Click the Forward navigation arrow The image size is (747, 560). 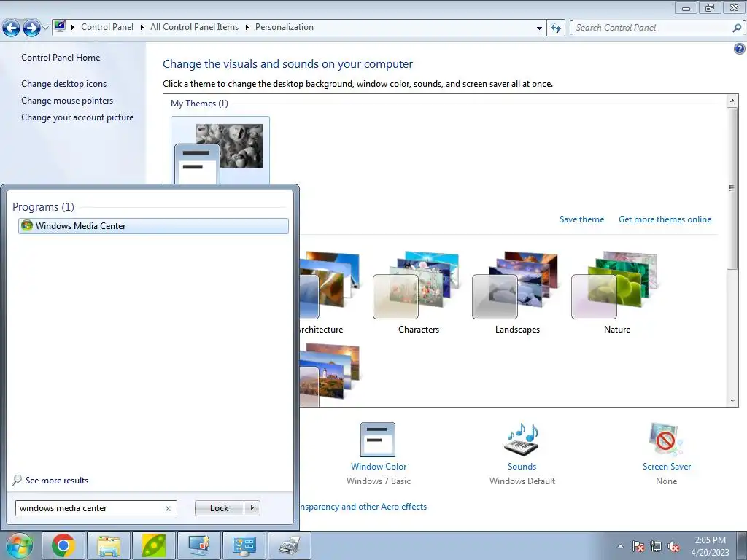click(31, 28)
